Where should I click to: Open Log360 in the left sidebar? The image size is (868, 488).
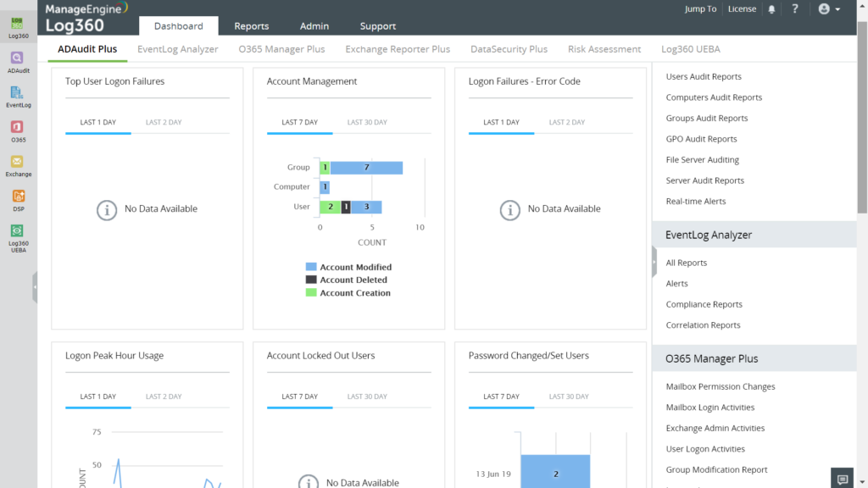(x=19, y=28)
